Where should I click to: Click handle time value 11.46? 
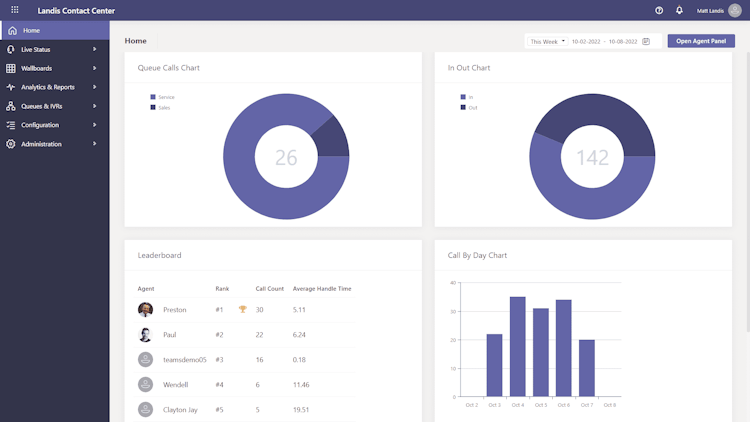[301, 384]
